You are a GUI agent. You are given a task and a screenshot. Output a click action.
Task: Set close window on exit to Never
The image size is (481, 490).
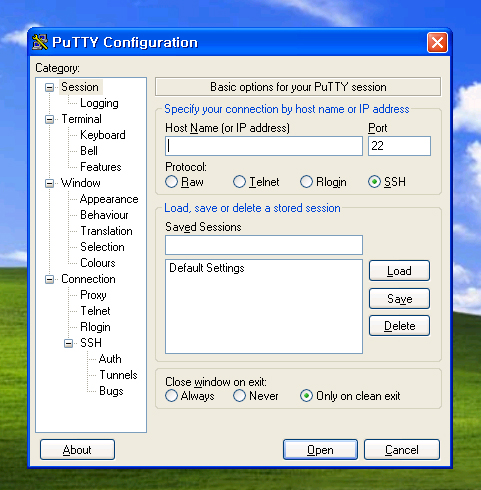239,396
